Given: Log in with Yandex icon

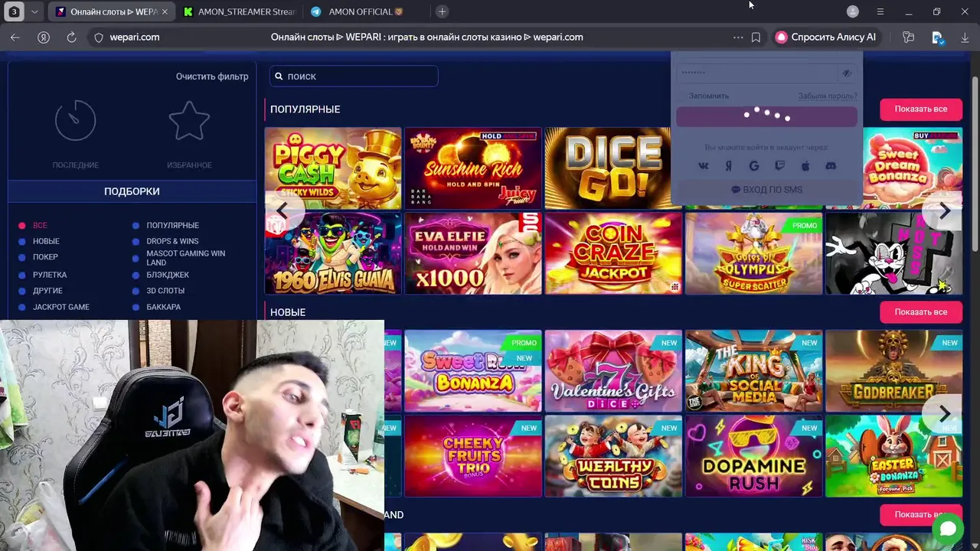Looking at the screenshot, I should (x=729, y=166).
